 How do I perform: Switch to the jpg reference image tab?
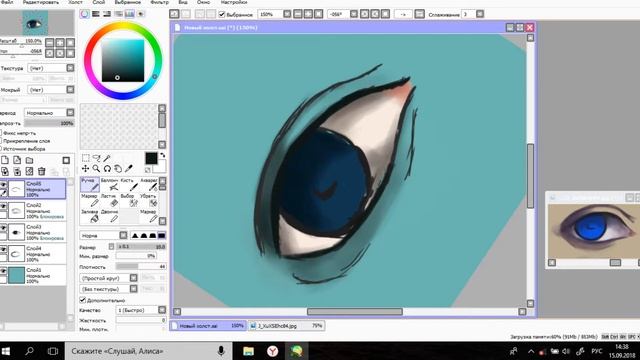[x=287, y=326]
